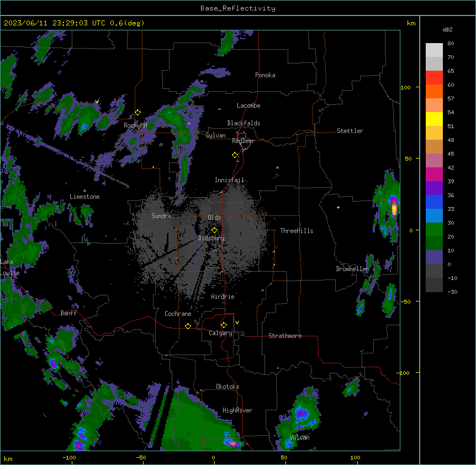Click the Innisfail label
The width and height of the screenshot is (476, 465).
(x=229, y=180)
